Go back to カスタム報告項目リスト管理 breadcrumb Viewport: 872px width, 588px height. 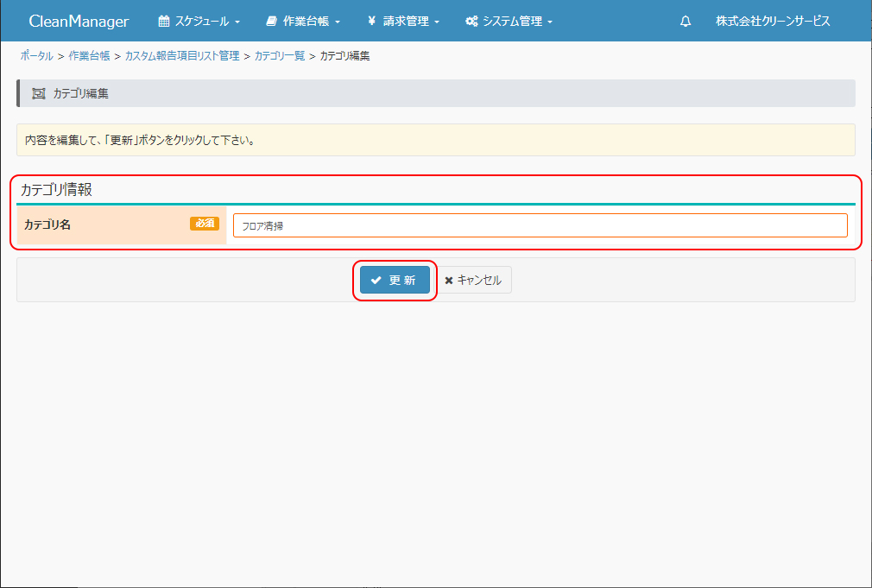pos(182,56)
